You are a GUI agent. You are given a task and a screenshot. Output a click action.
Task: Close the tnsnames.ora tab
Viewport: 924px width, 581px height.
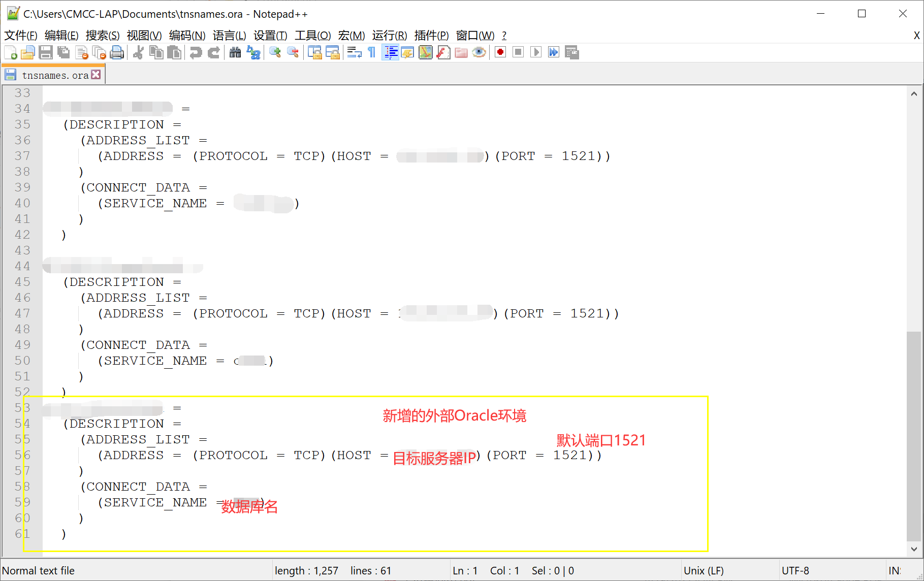point(96,74)
